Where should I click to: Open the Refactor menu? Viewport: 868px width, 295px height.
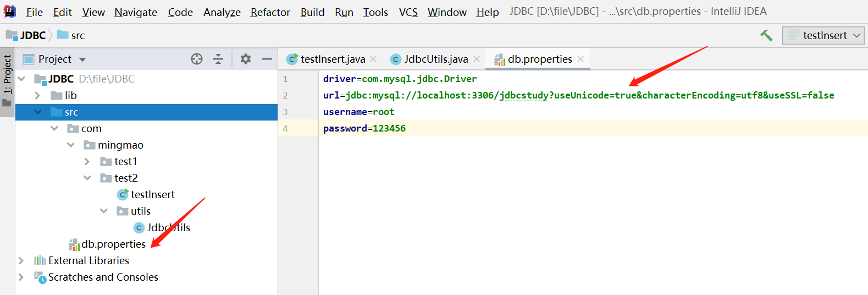(x=270, y=12)
